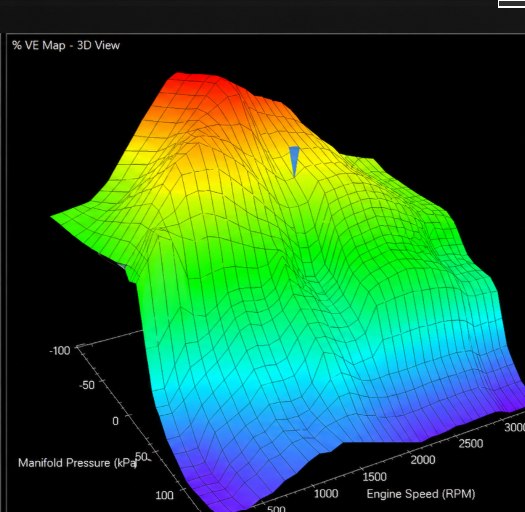
Task: Select the -100 tick on the pressure axis
Action: tap(60, 351)
